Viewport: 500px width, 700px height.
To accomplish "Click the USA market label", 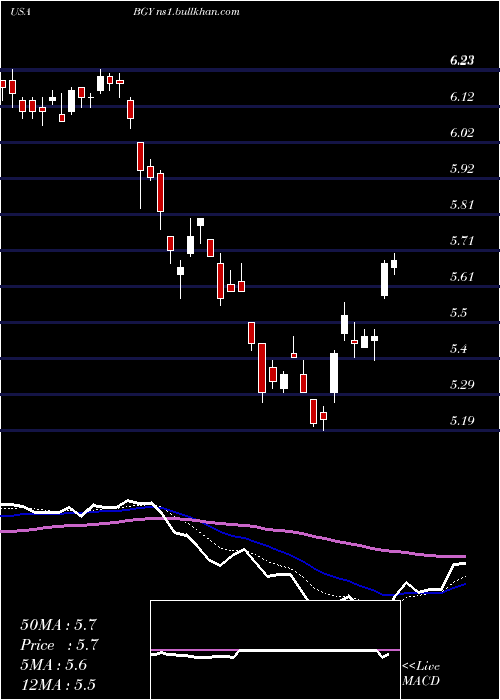I will [20, 12].
